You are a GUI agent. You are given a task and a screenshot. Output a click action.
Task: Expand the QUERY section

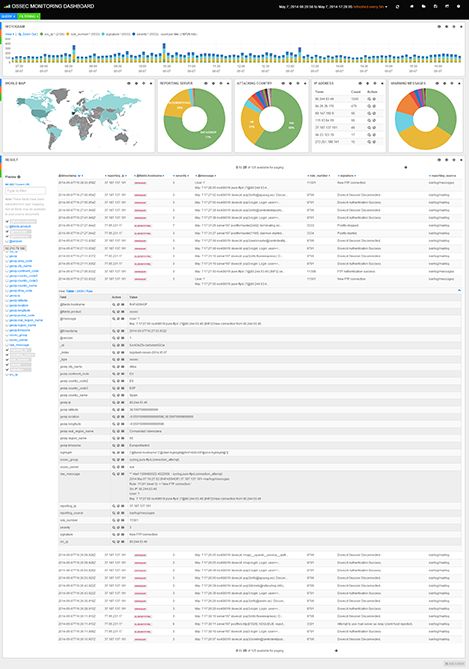coord(8,16)
